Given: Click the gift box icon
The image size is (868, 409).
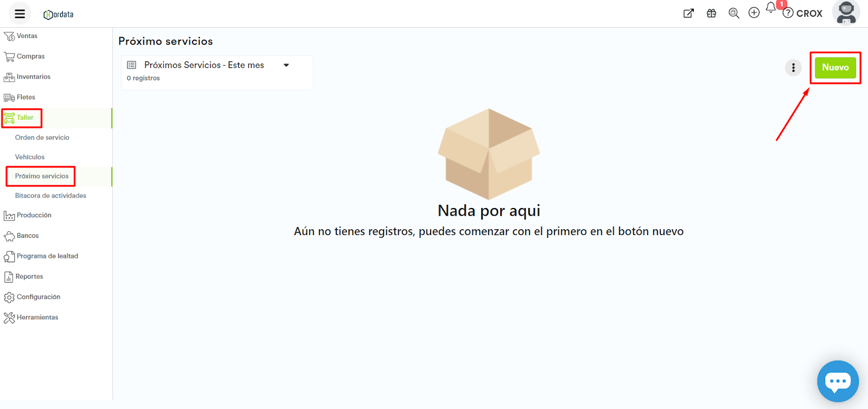Looking at the screenshot, I should 711,14.
